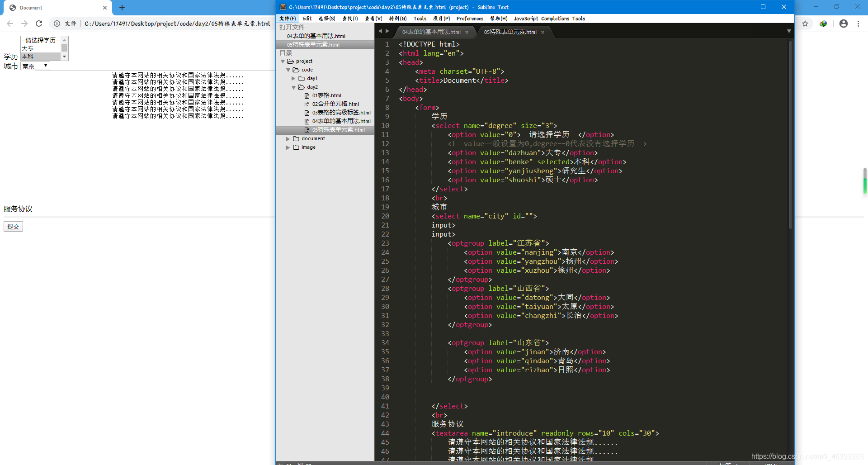
Task: Click the colorful extension icon in browser
Action: coord(823,24)
